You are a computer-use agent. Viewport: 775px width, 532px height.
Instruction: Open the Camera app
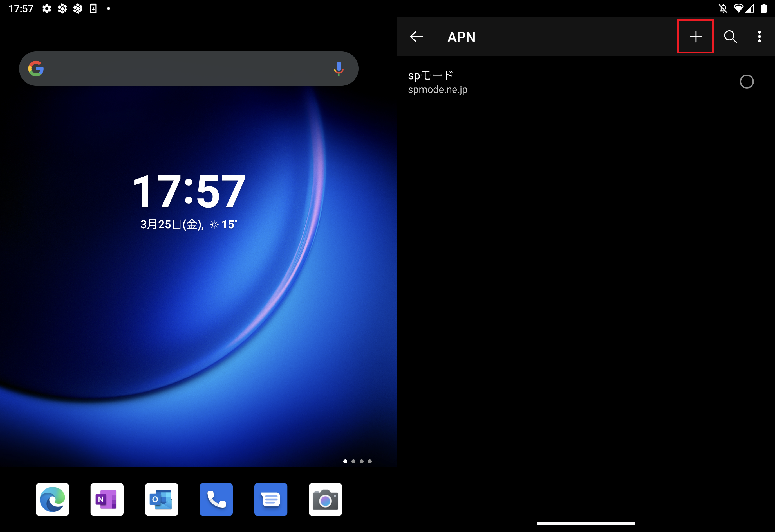[325, 499]
